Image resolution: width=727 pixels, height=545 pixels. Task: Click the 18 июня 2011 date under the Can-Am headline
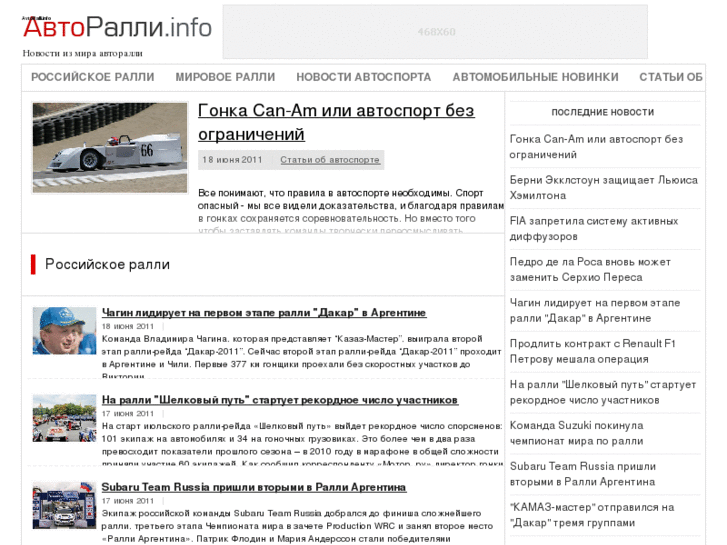pos(232,160)
